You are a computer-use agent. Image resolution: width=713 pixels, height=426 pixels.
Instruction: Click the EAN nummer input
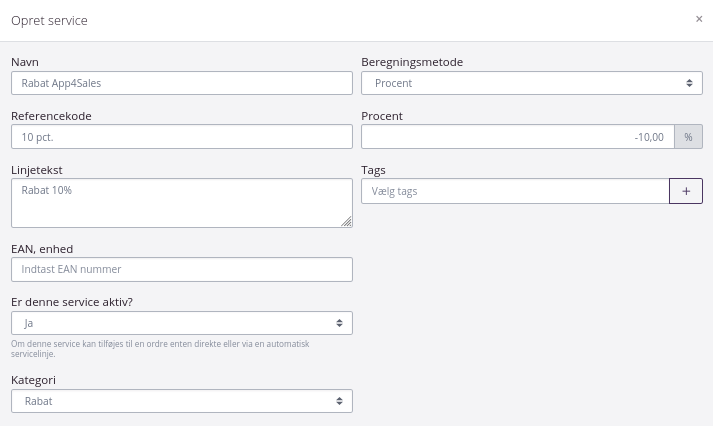click(x=181, y=269)
